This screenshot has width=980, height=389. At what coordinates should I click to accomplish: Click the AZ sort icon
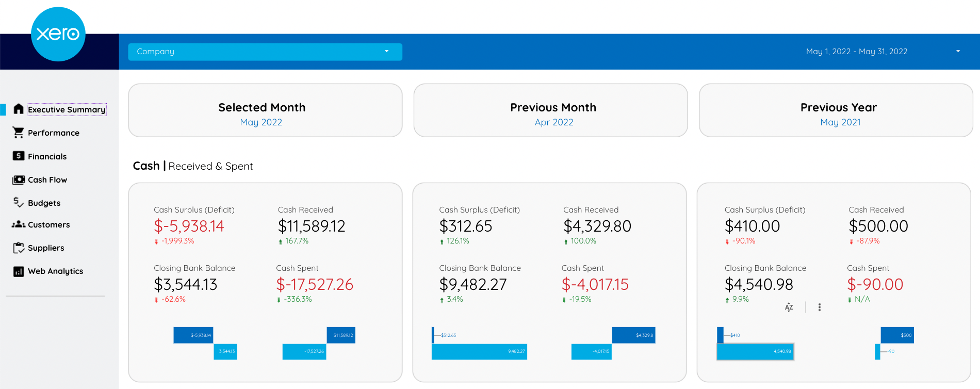(x=789, y=307)
